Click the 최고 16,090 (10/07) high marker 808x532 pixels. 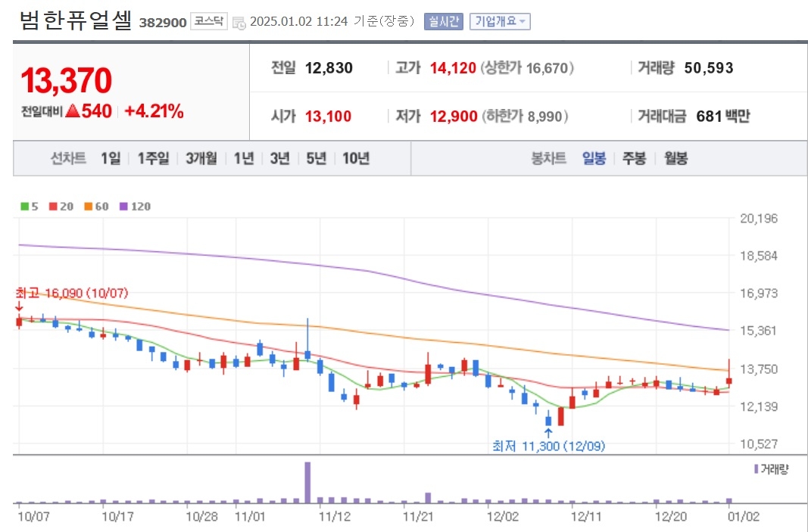(x=72, y=293)
